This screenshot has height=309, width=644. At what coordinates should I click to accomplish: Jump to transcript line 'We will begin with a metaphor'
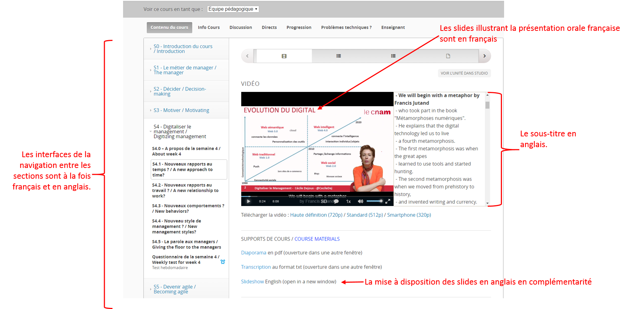[437, 99]
